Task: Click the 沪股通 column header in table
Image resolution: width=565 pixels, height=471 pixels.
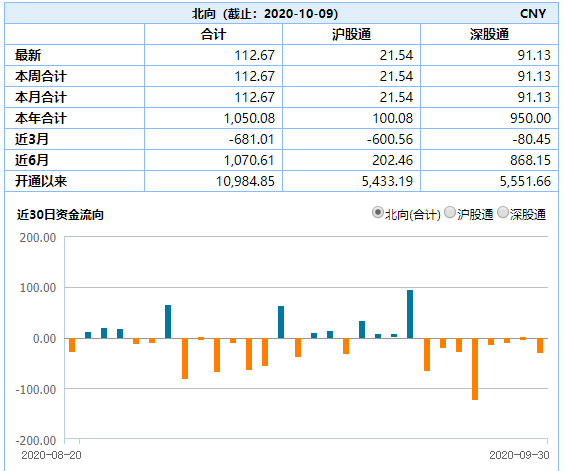Action: pos(351,35)
